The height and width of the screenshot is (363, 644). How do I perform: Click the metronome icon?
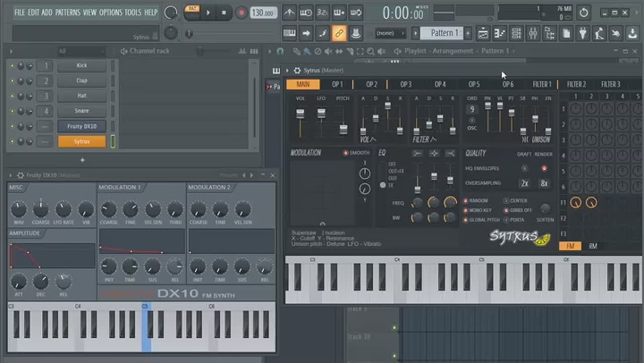click(x=289, y=13)
